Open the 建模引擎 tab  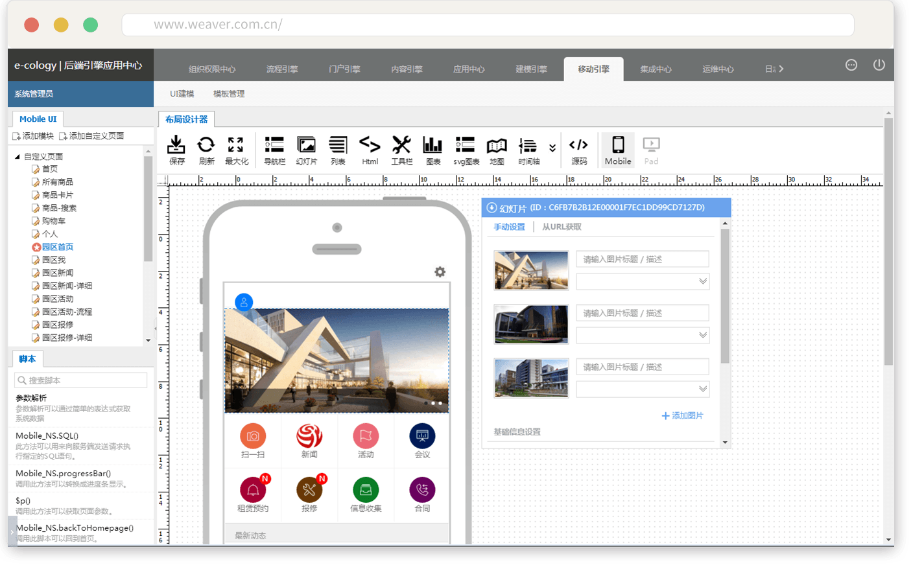pyautogui.click(x=531, y=69)
